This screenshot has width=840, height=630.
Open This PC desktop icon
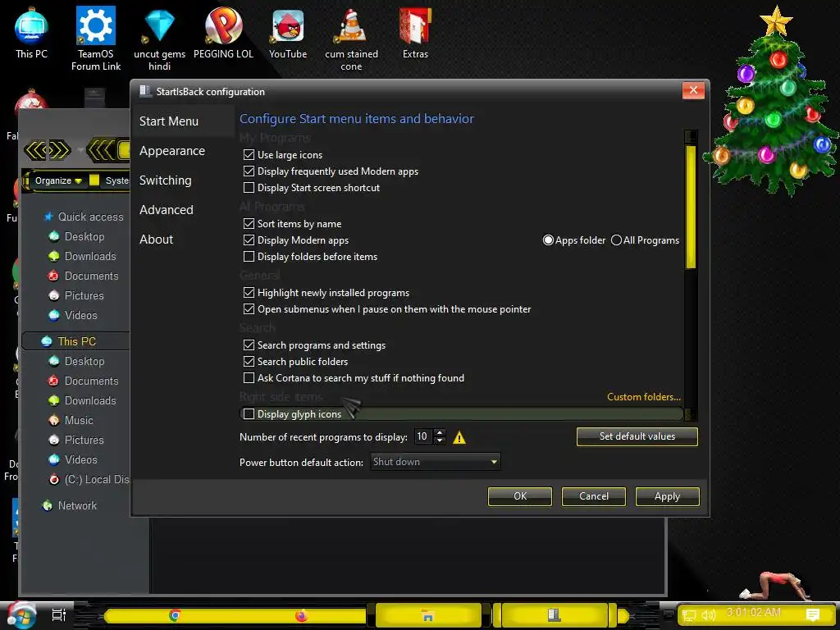(x=31, y=32)
